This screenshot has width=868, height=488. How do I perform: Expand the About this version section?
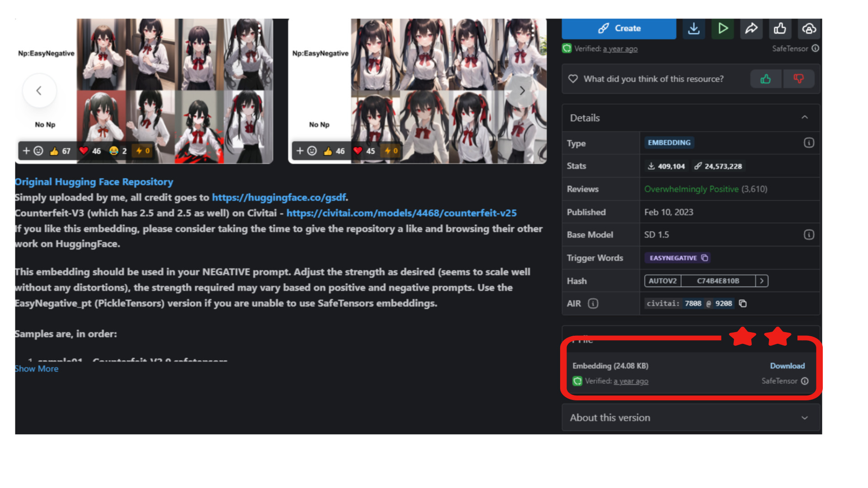click(x=805, y=418)
